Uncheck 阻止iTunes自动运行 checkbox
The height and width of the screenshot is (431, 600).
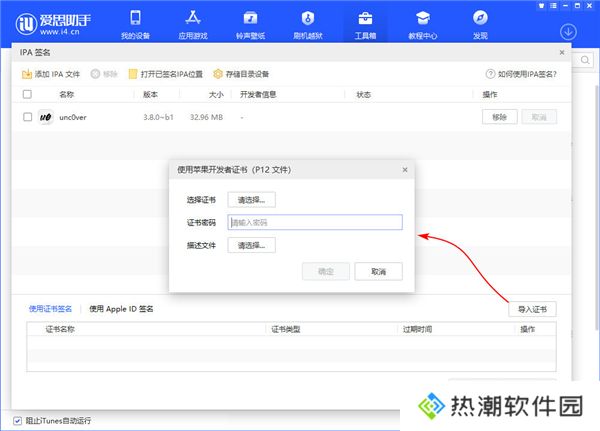tap(17, 420)
